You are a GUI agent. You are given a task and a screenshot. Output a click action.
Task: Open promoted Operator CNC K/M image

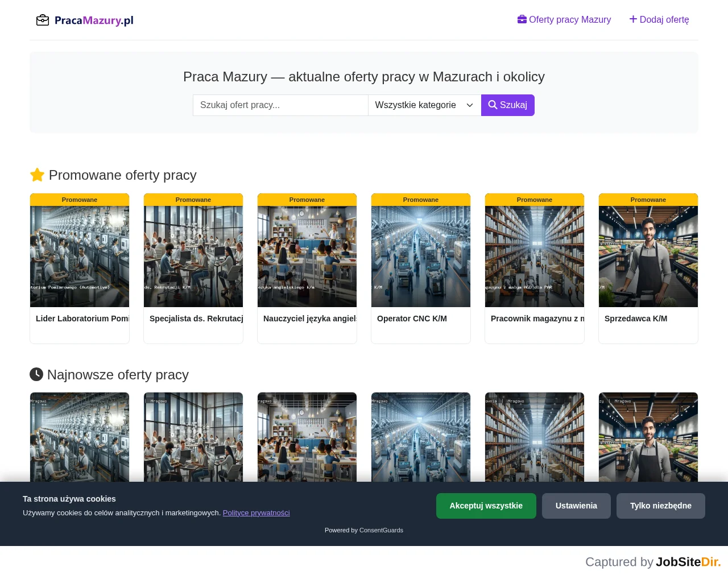421,257
